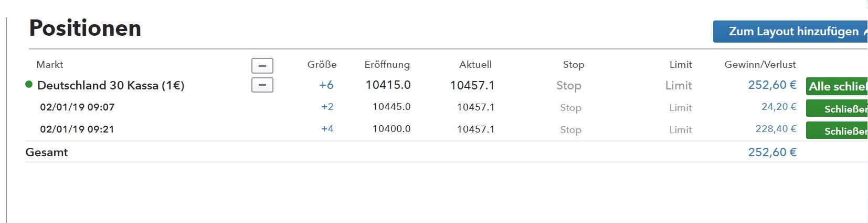Image resolution: width=868 pixels, height=223 pixels.
Task: Click the Alle schließen button
Action: (837, 86)
